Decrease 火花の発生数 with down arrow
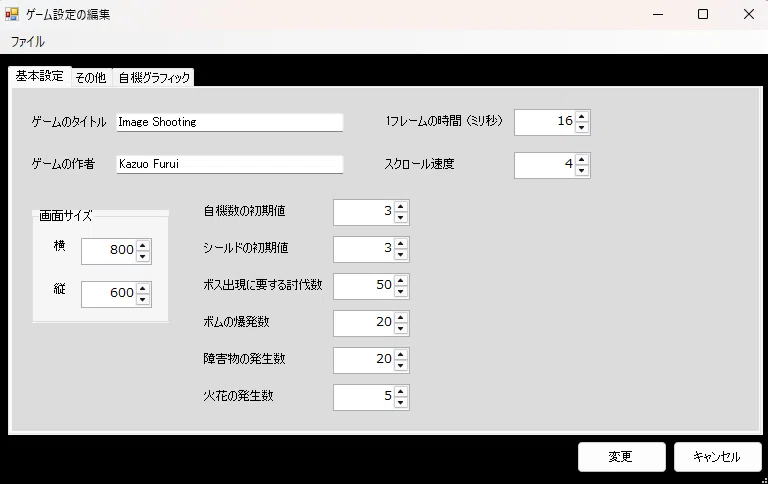The height and width of the screenshot is (484, 768). (x=401, y=402)
